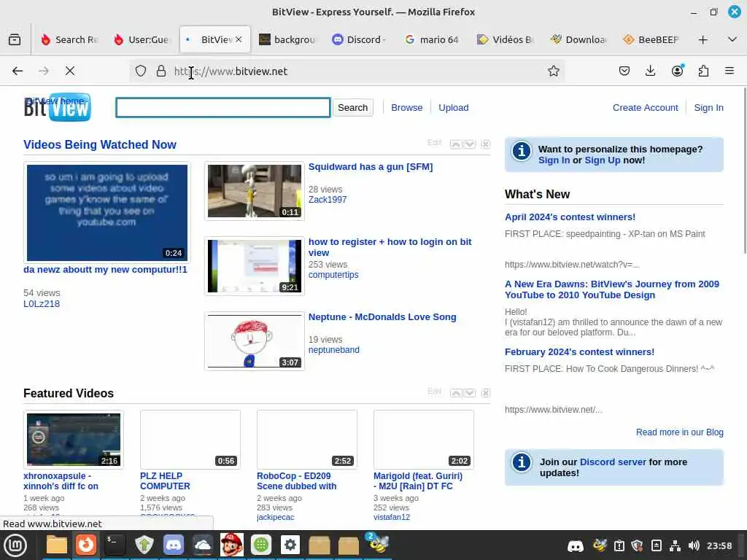Image resolution: width=747 pixels, height=560 pixels.
Task: Click Read more in our Blog
Action: pos(679,432)
